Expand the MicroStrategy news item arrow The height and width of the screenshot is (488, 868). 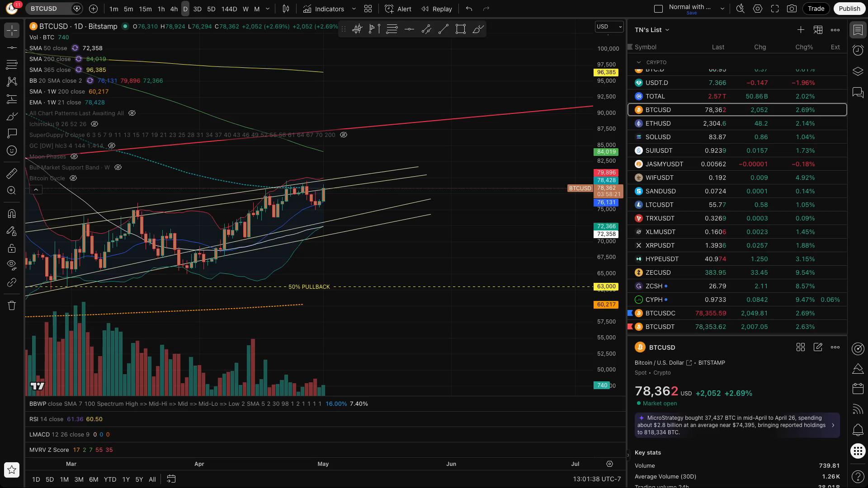click(833, 425)
